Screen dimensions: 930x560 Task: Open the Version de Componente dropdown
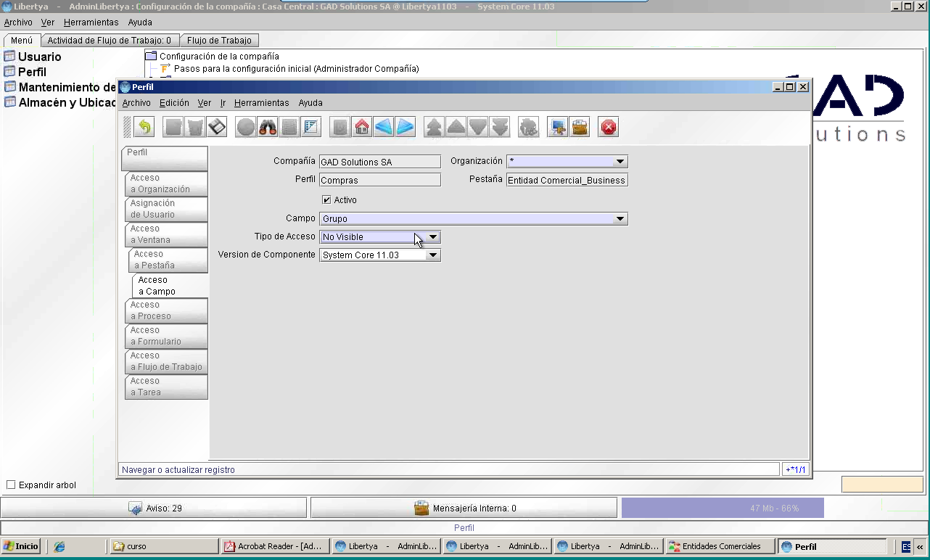[x=433, y=255]
